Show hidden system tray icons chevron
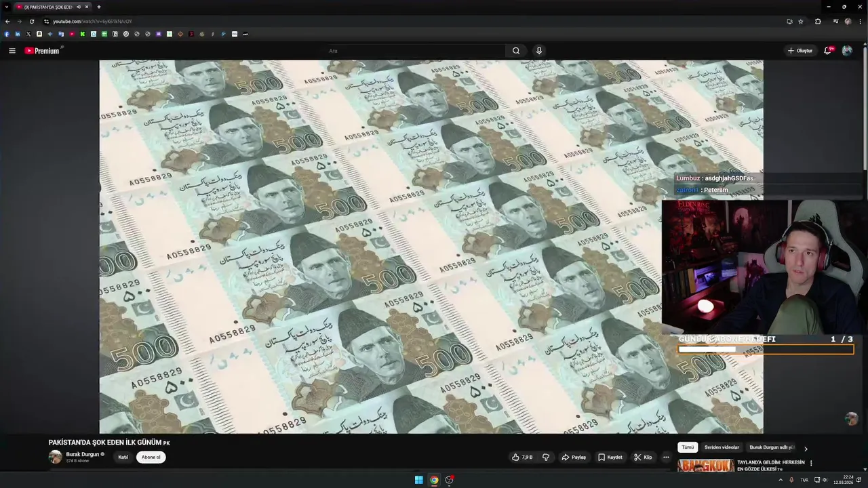The height and width of the screenshot is (488, 868). tap(781, 480)
